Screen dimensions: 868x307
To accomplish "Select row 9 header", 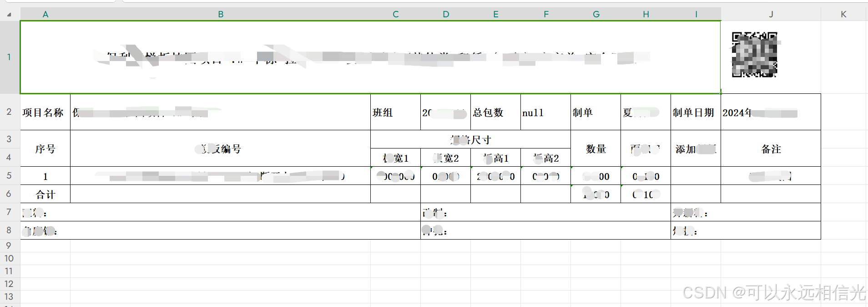I will pos(9,246).
